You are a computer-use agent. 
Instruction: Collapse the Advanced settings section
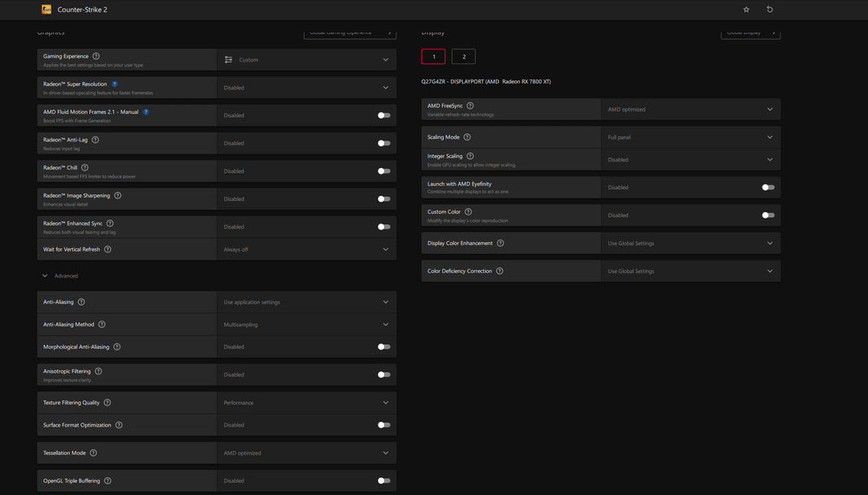45,276
